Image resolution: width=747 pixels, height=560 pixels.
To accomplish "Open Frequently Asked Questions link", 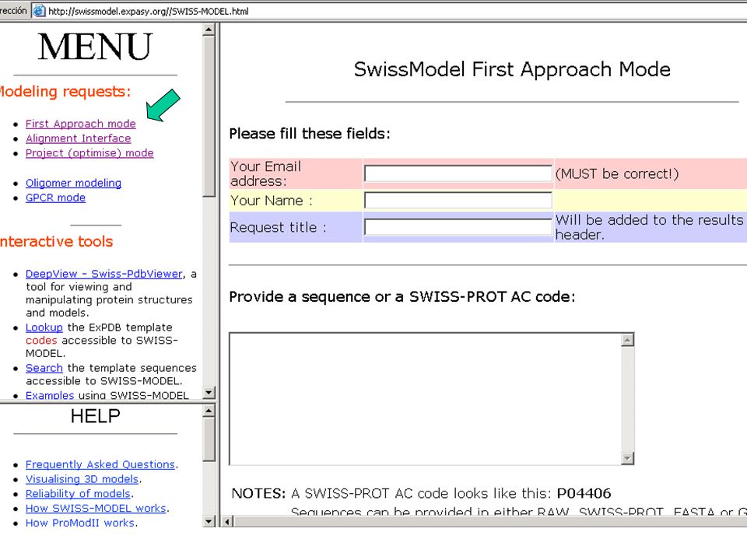I will [x=100, y=464].
